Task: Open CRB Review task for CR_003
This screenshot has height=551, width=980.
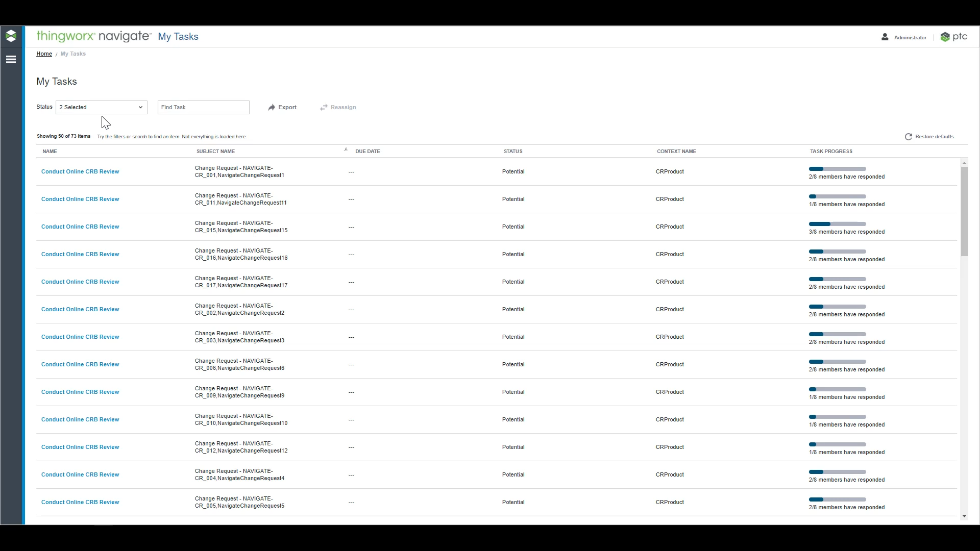Action: [80, 337]
